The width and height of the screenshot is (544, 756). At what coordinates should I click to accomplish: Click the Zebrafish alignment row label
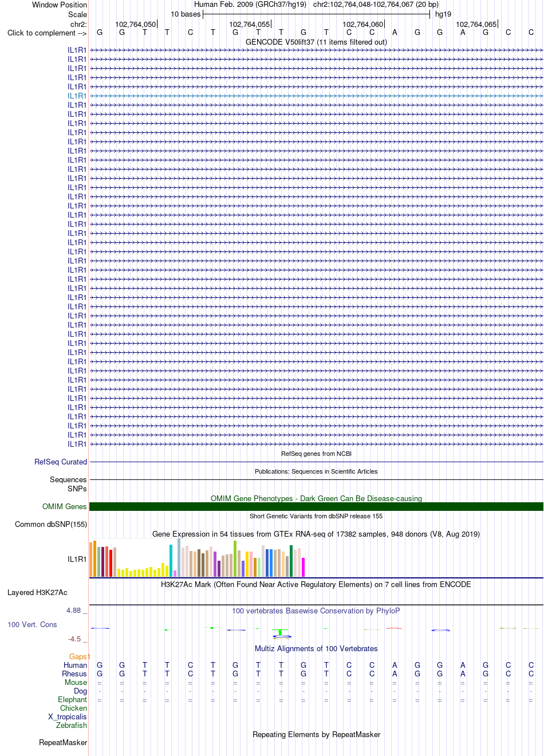(72, 725)
